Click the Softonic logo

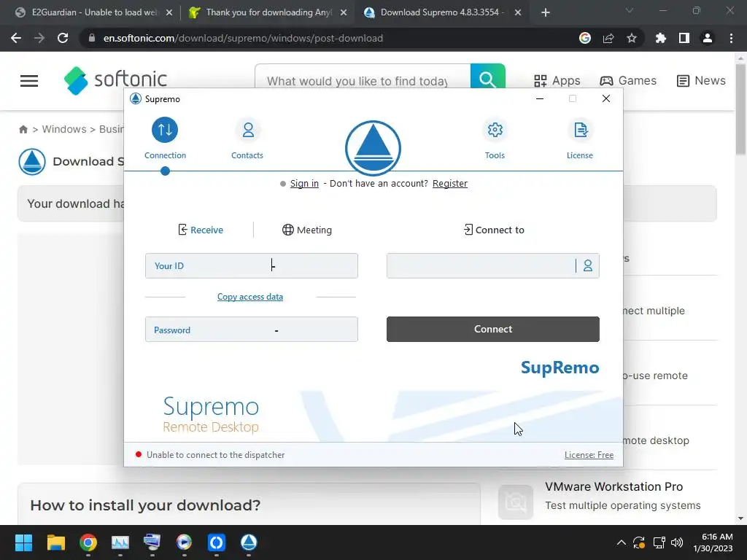pyautogui.click(x=115, y=80)
